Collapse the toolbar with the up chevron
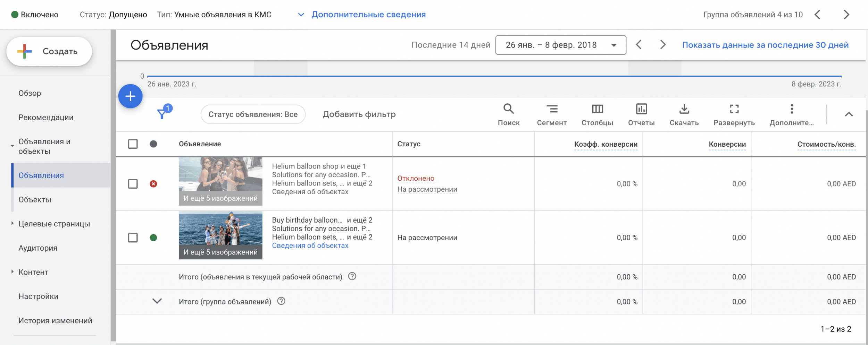Image resolution: width=868 pixels, height=345 pixels. coord(849,114)
